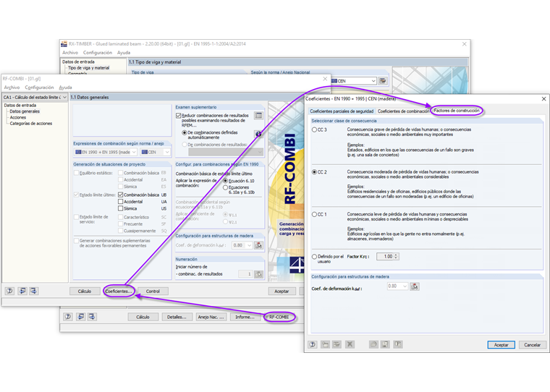Image resolution: width=550 pixels, height=392 pixels.
Task: Open details icon next to Reducir combinaciones
Action: pos(258,115)
